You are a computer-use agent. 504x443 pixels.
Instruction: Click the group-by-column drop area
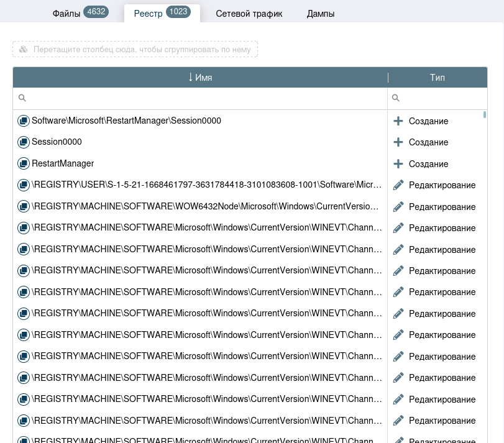135,49
